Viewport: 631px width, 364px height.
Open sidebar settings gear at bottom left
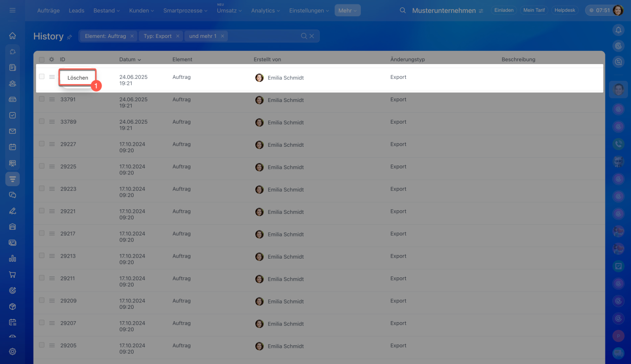click(13, 351)
